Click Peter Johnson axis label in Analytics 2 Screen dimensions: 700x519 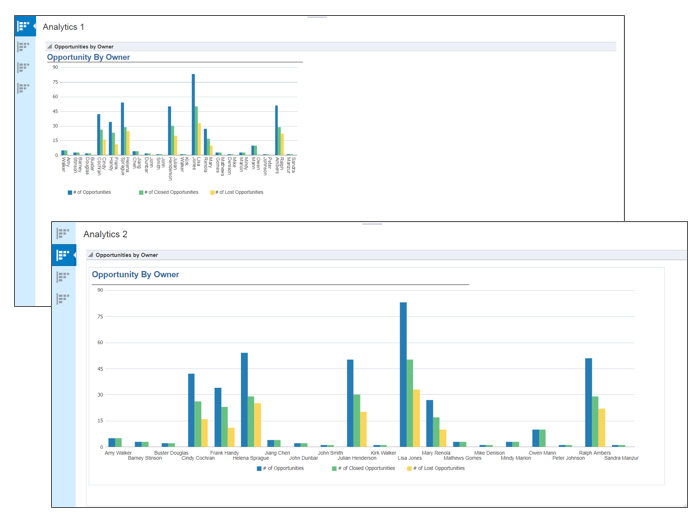[569, 458]
